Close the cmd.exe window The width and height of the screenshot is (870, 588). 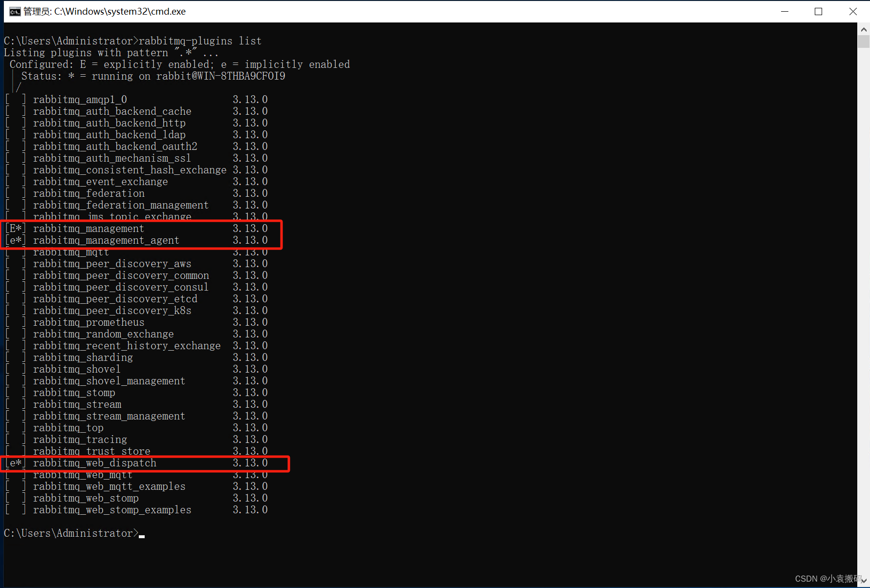(853, 11)
